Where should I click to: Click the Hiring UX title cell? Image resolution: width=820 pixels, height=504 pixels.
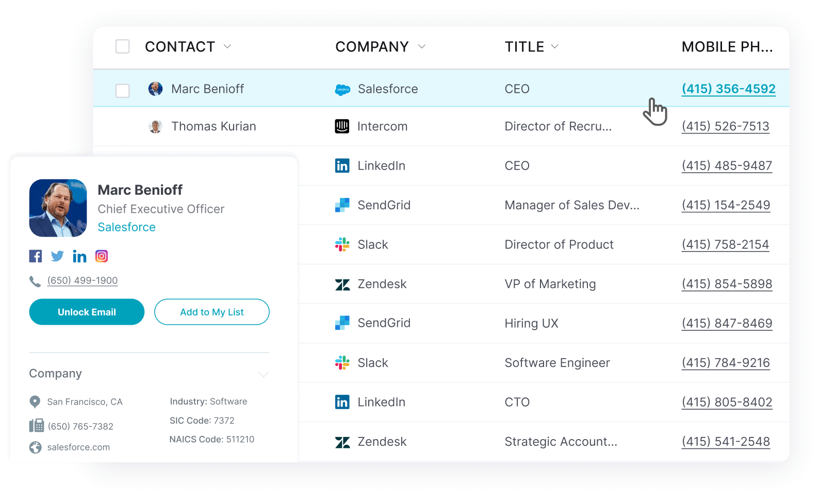click(531, 323)
